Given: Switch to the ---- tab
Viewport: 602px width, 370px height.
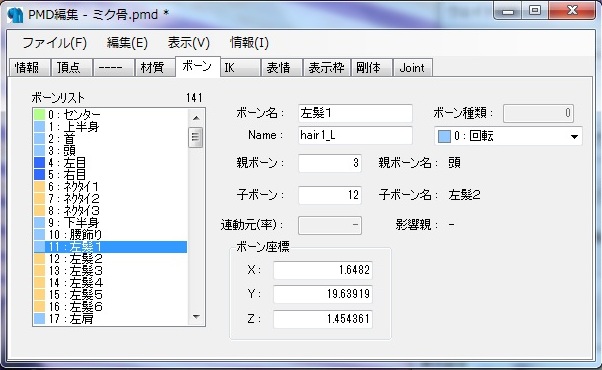Looking at the screenshot, I should click(x=113, y=68).
